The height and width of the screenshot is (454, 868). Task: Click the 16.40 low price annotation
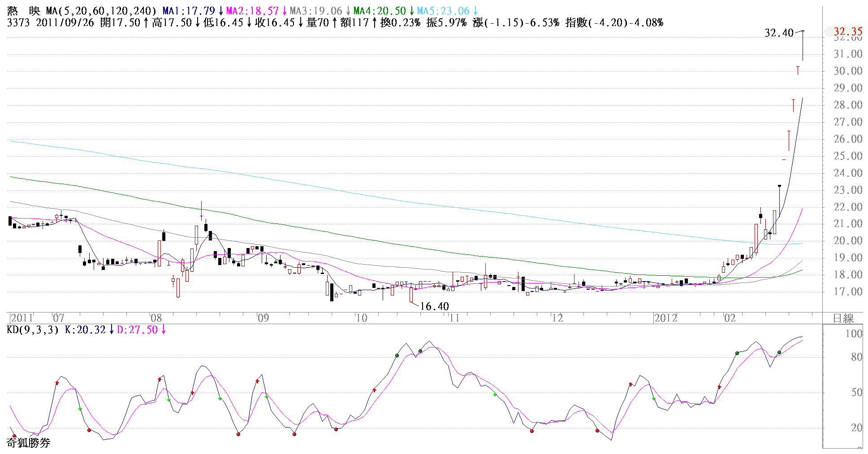434,306
